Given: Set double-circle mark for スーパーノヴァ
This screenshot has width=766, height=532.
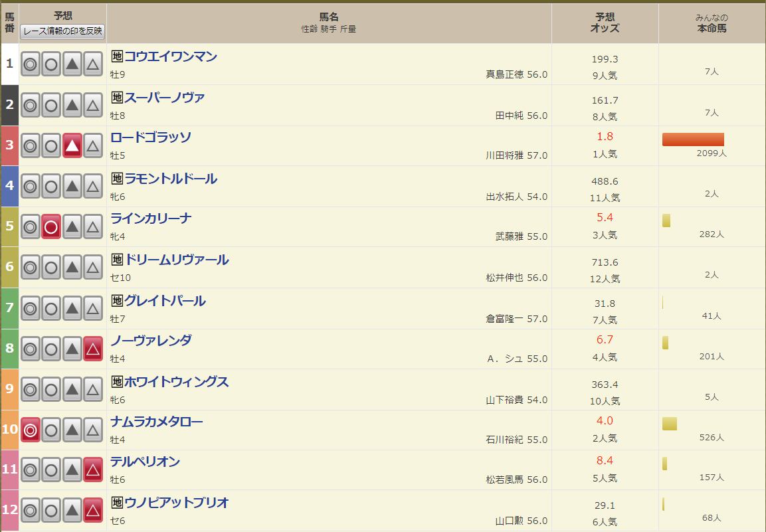Looking at the screenshot, I should point(31,105).
